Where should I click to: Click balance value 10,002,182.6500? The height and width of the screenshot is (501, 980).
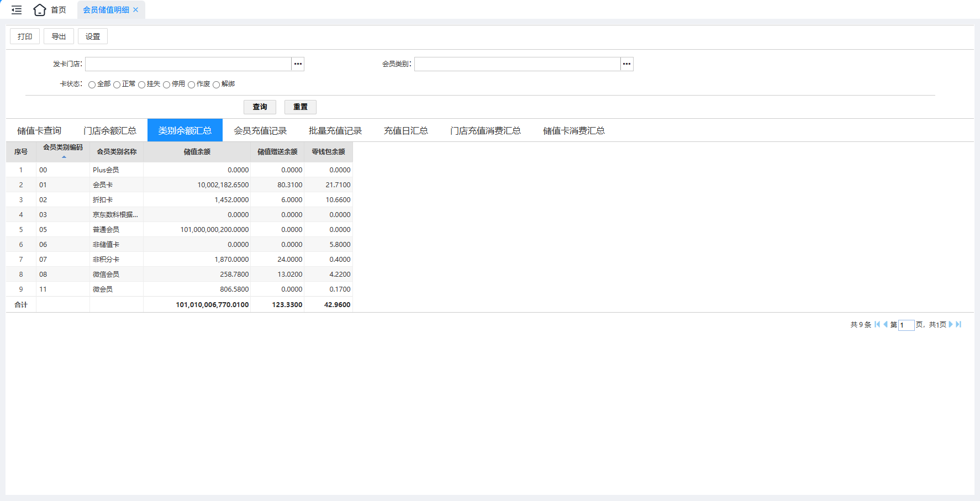[223, 185]
